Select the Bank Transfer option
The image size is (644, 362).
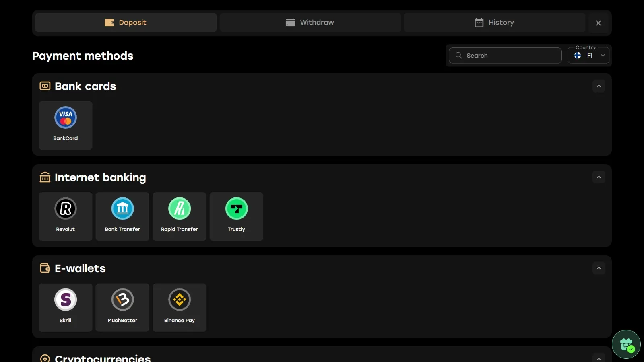tap(122, 216)
